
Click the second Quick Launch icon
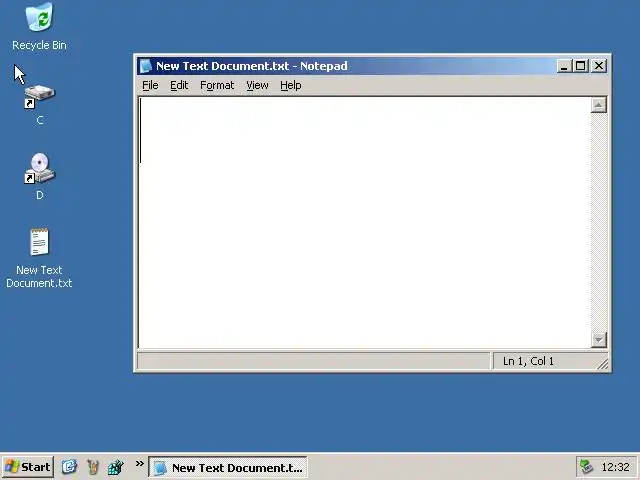93,467
